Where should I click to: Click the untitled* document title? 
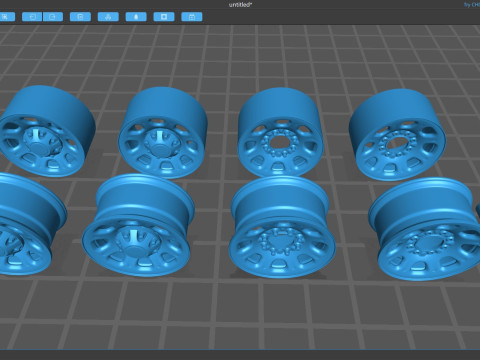pos(240,5)
